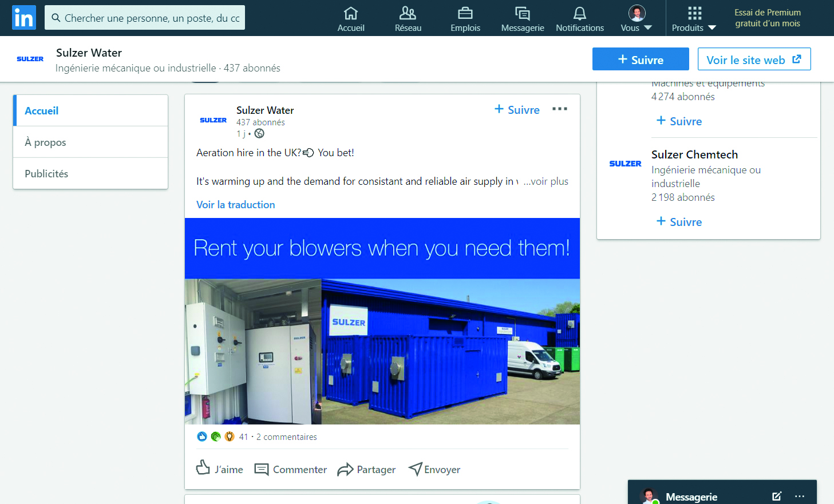
Task: Open the Messagerie chat panel header
Action: click(722, 493)
